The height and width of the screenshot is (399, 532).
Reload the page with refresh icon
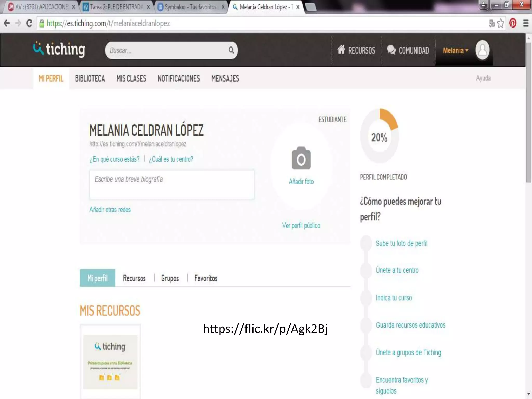(x=29, y=24)
